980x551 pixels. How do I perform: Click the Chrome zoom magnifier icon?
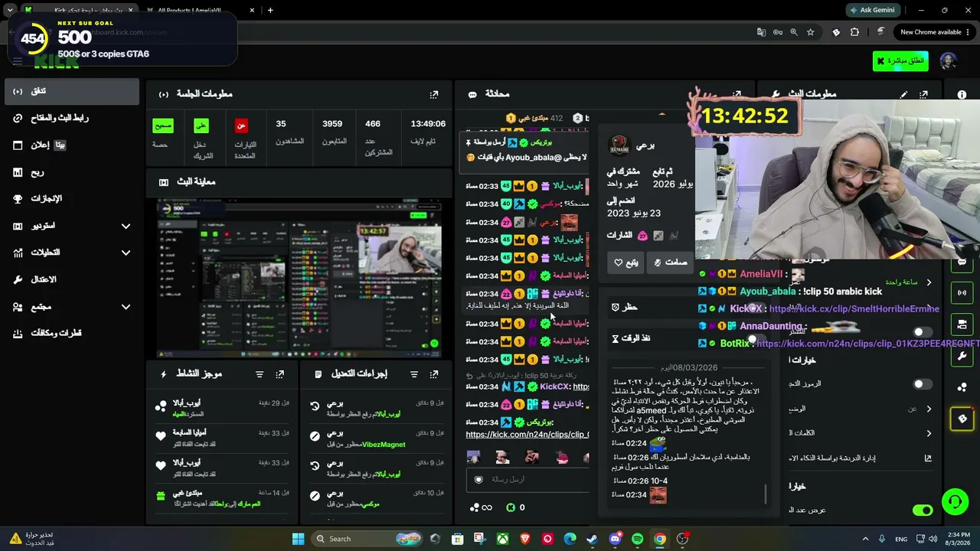[794, 32]
